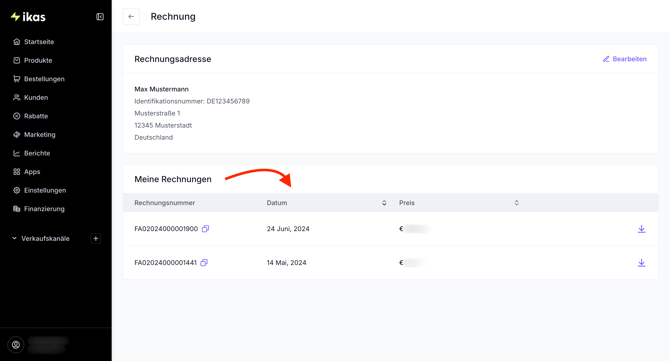Go back using the arrow button
This screenshot has height=361, width=670.
click(131, 17)
